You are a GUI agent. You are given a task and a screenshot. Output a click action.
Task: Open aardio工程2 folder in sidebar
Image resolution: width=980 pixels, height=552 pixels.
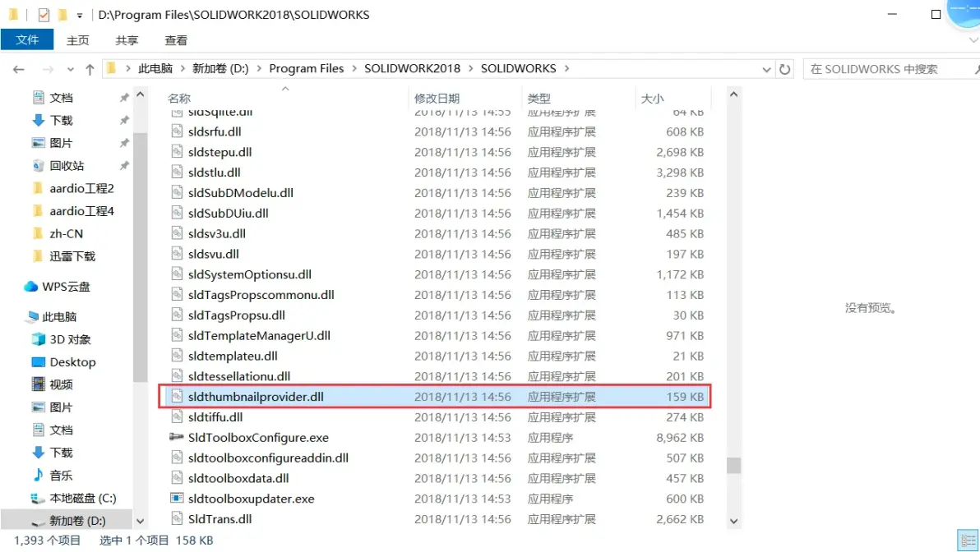click(81, 189)
